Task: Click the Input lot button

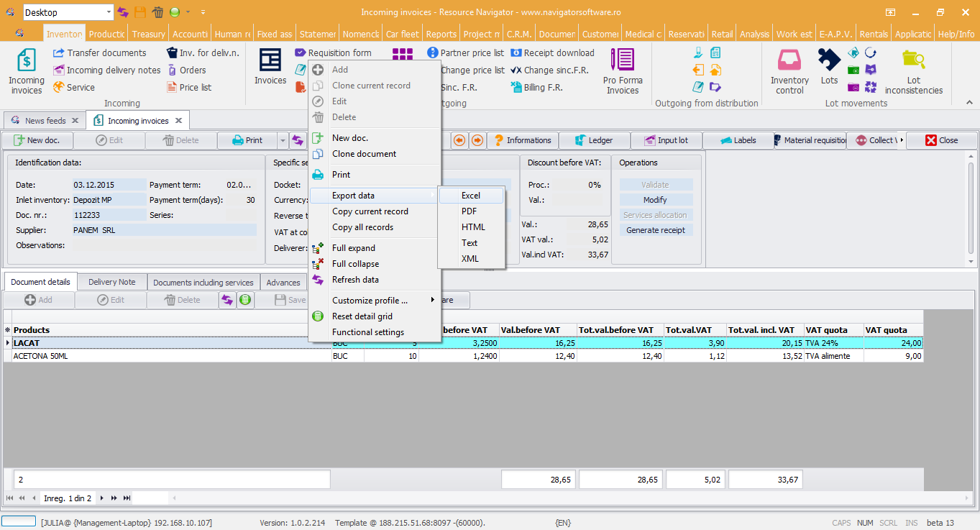Action: 667,140
